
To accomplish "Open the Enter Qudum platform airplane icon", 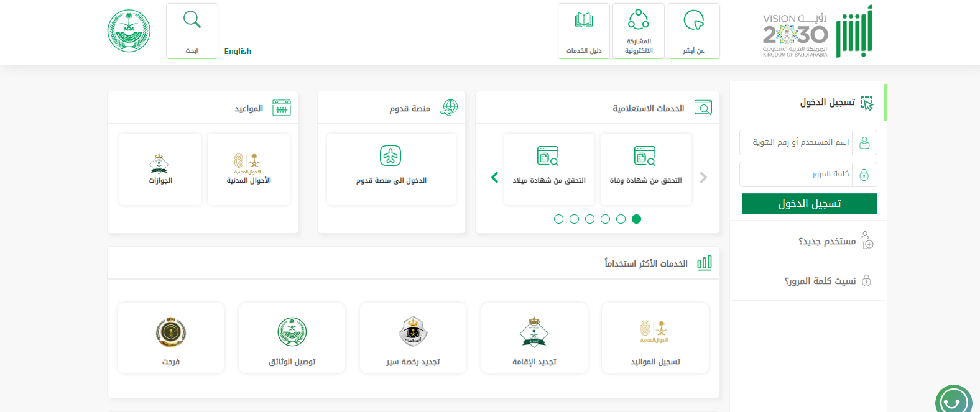I will point(391,156).
